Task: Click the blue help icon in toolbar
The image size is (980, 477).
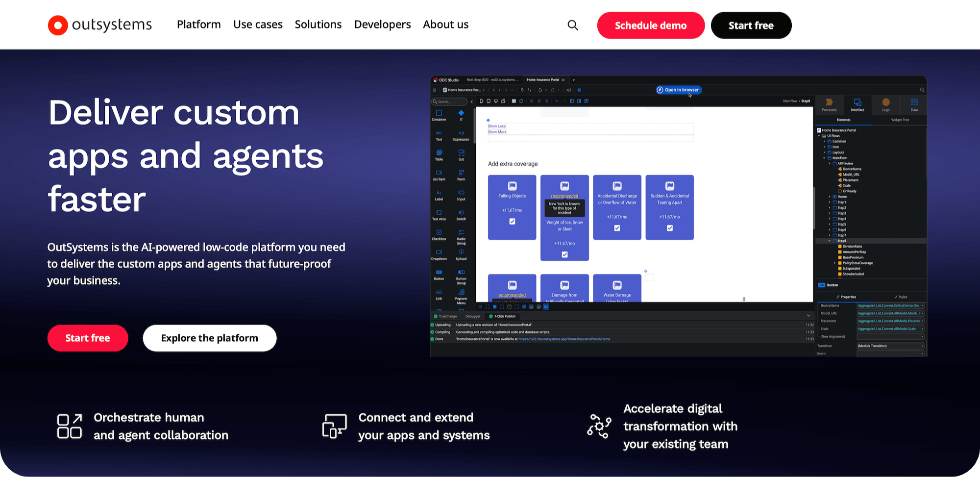Action: [x=579, y=90]
